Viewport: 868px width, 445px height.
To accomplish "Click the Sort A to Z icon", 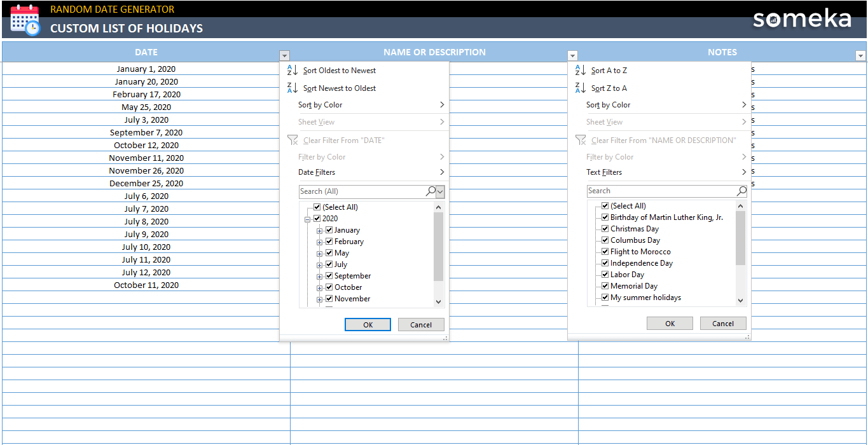I will coord(581,71).
